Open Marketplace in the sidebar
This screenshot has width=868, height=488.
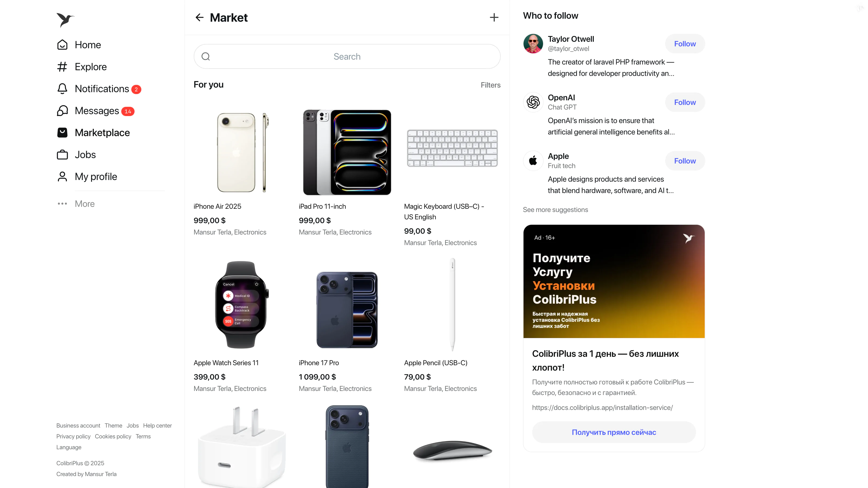coord(94,133)
